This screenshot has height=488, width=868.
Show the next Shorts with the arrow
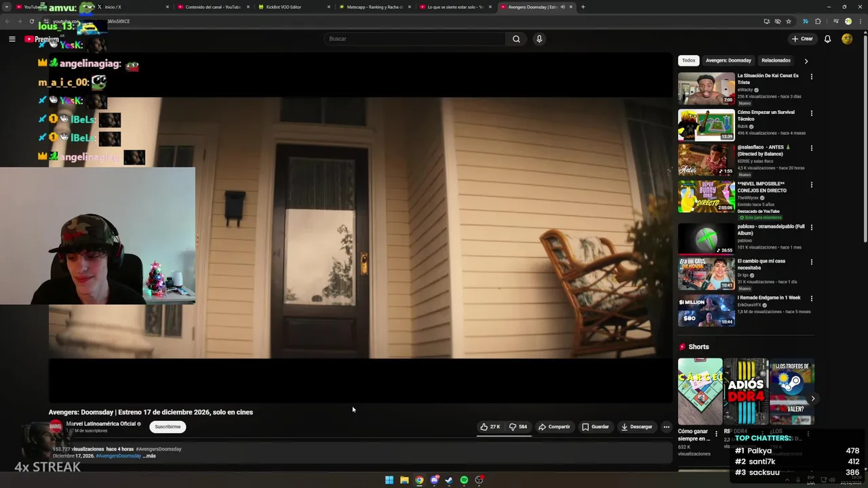[812, 399]
